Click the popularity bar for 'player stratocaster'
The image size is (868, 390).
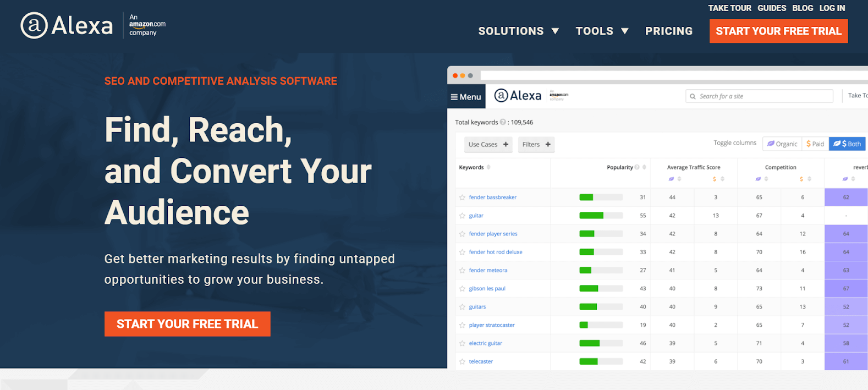(x=601, y=325)
